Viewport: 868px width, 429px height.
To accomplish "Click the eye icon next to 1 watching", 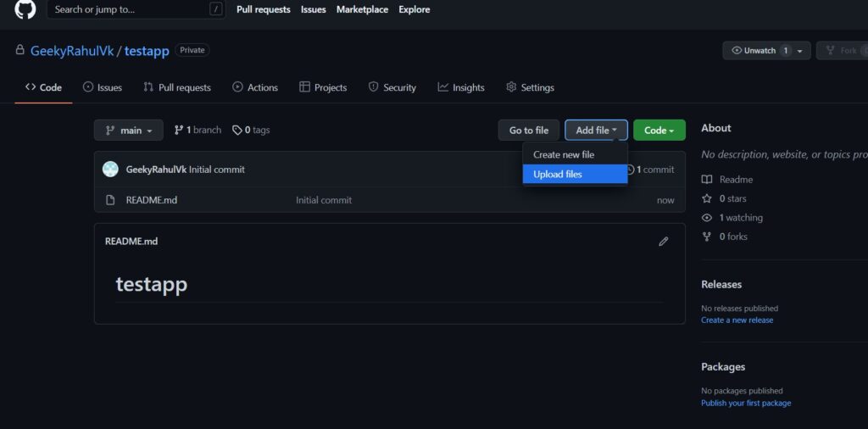I will click(706, 218).
